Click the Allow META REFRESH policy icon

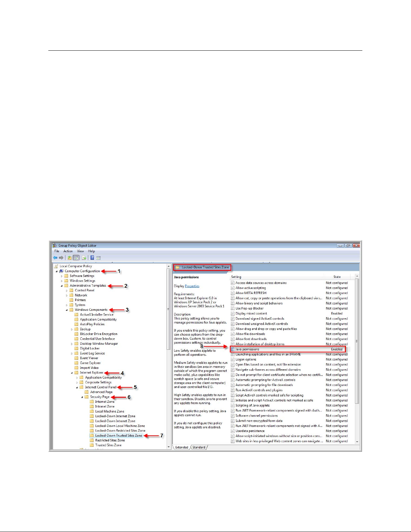[233, 293]
